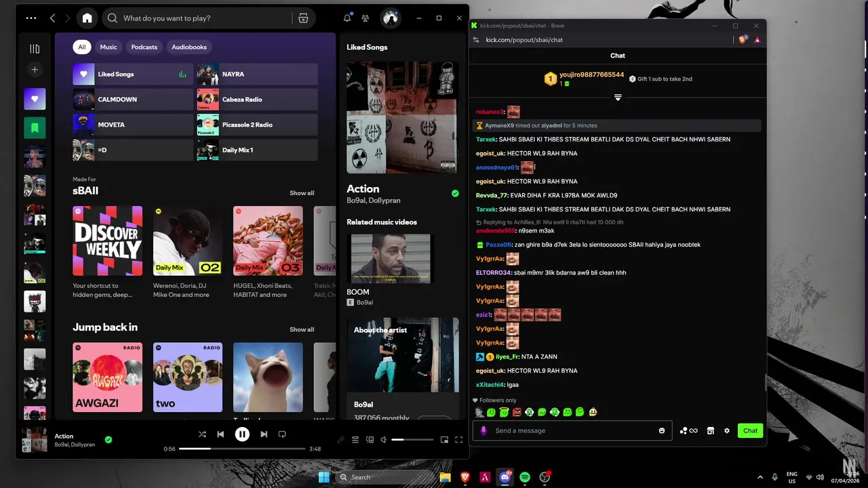Open the Liked Songs shortcut tile
Viewport: 868px width, 488px height.
[x=133, y=74]
